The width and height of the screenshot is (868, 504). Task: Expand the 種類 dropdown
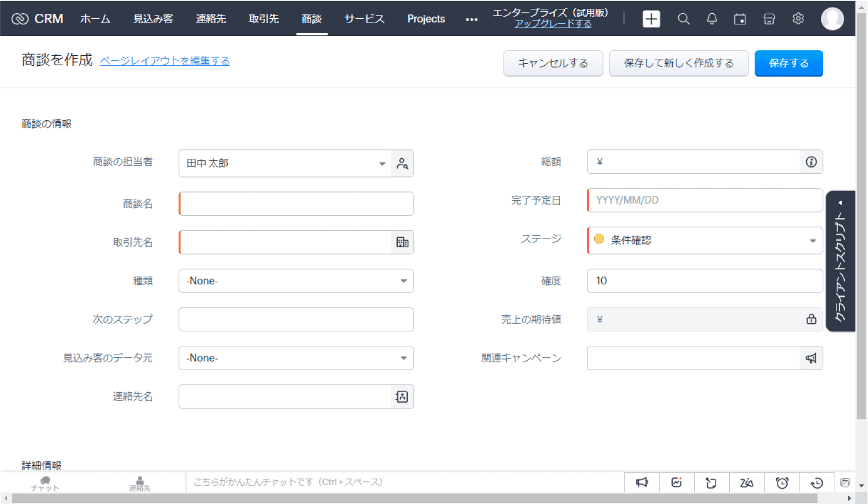pos(296,281)
